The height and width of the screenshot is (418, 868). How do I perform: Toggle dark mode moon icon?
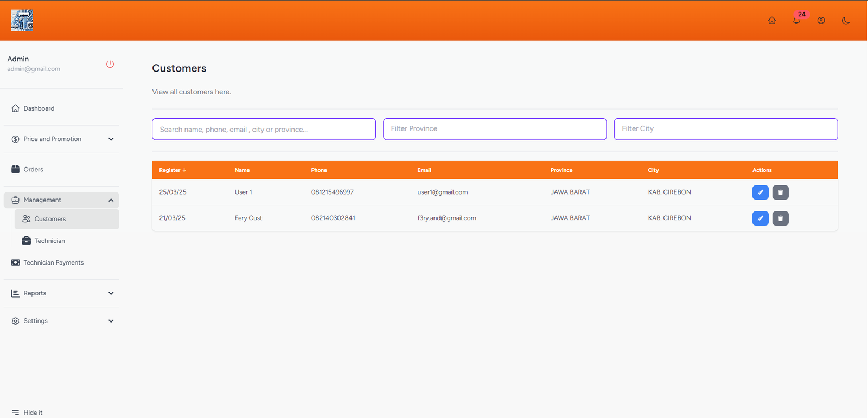[845, 21]
